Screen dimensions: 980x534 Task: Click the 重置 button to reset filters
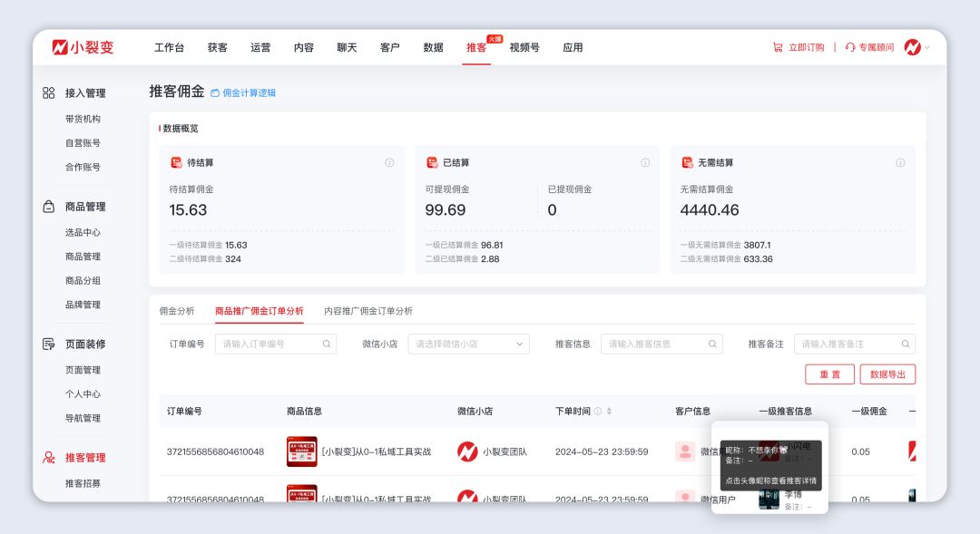[x=830, y=374]
